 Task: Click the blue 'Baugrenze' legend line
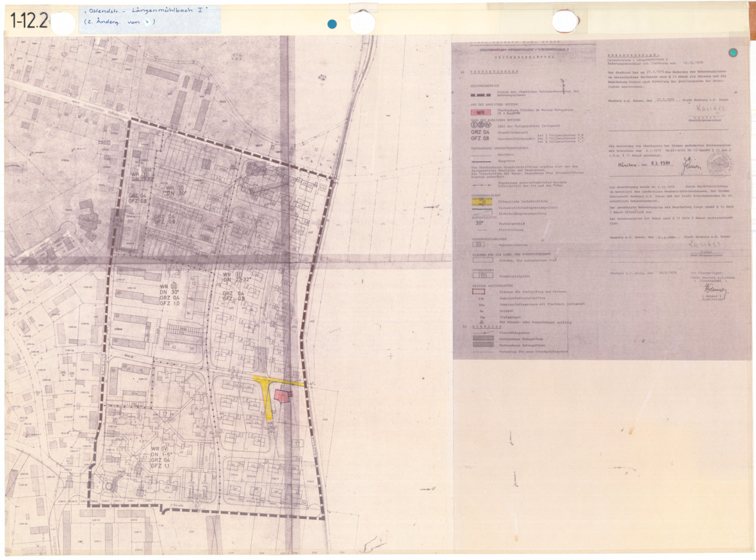coord(481,161)
